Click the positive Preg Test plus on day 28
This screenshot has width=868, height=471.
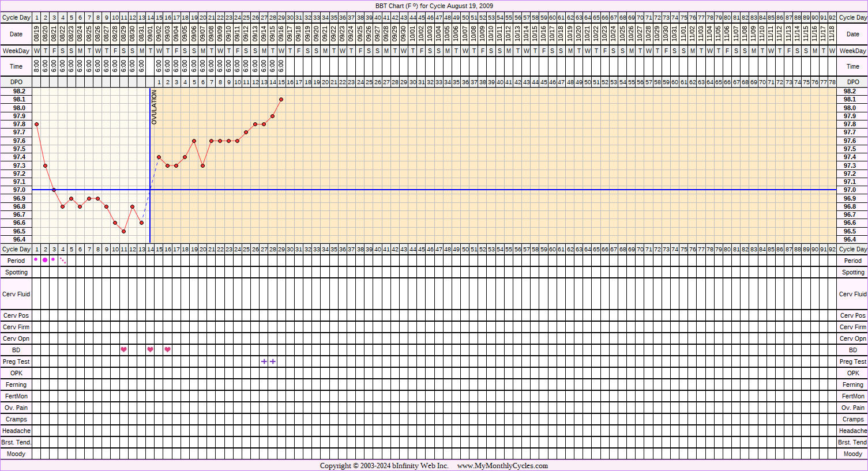click(x=273, y=361)
